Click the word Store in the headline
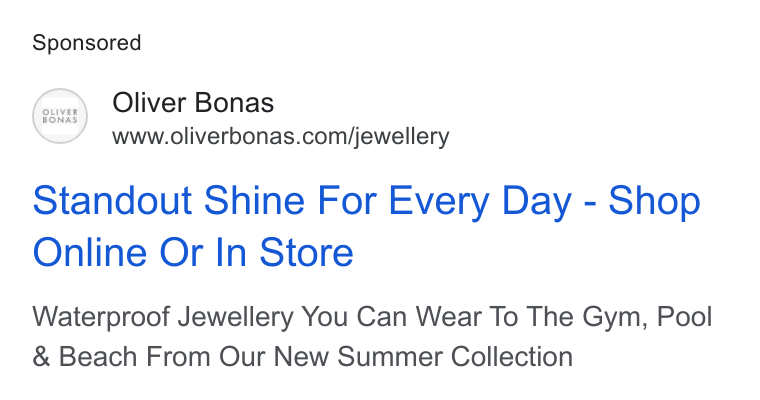 306,252
